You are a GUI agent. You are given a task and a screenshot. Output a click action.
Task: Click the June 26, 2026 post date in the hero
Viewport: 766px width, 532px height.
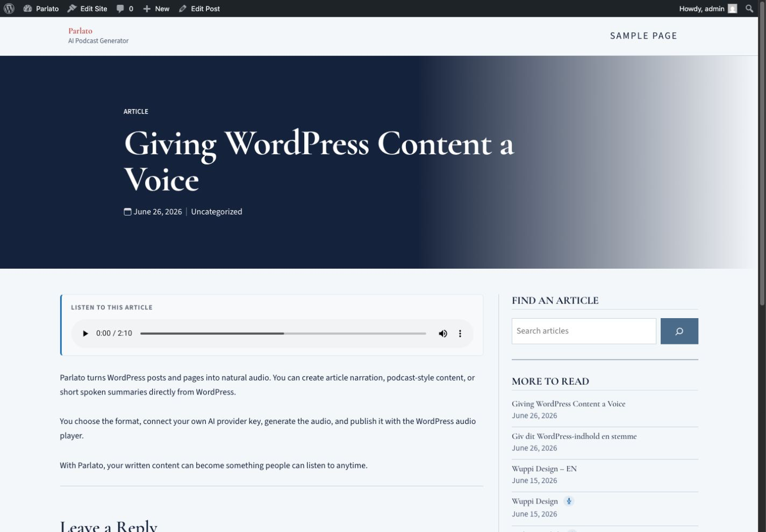coord(158,212)
